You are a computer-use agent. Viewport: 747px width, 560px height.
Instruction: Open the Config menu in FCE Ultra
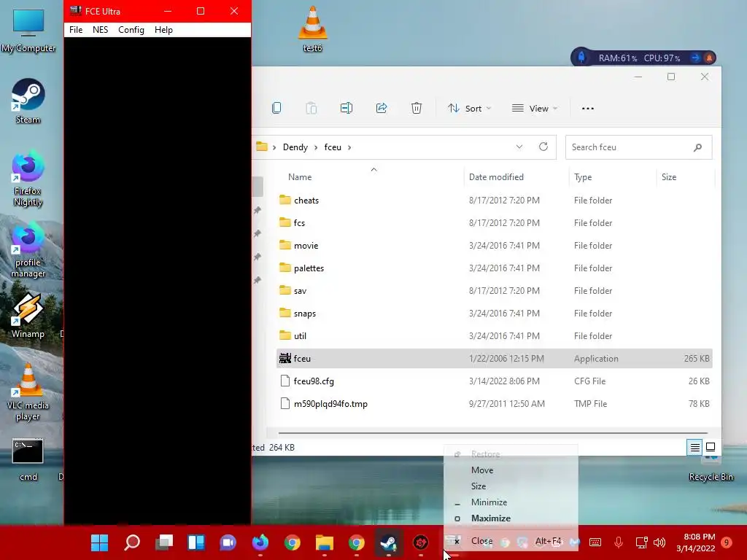click(131, 29)
